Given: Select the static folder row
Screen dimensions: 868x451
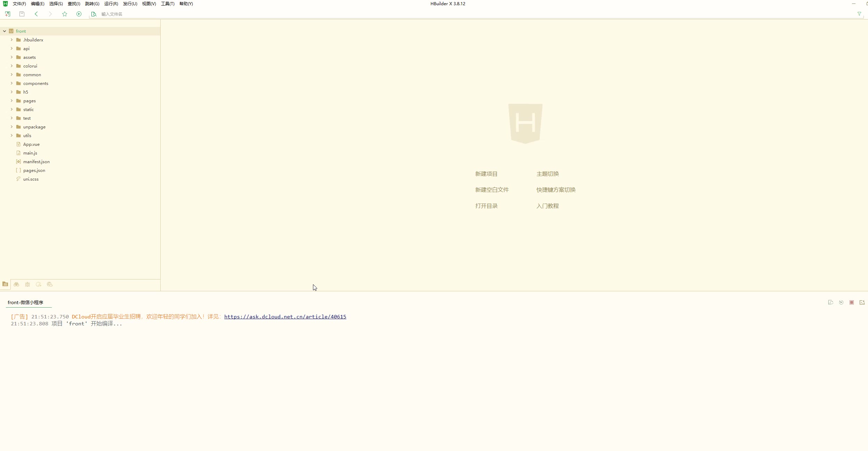Looking at the screenshot, I should (80, 109).
